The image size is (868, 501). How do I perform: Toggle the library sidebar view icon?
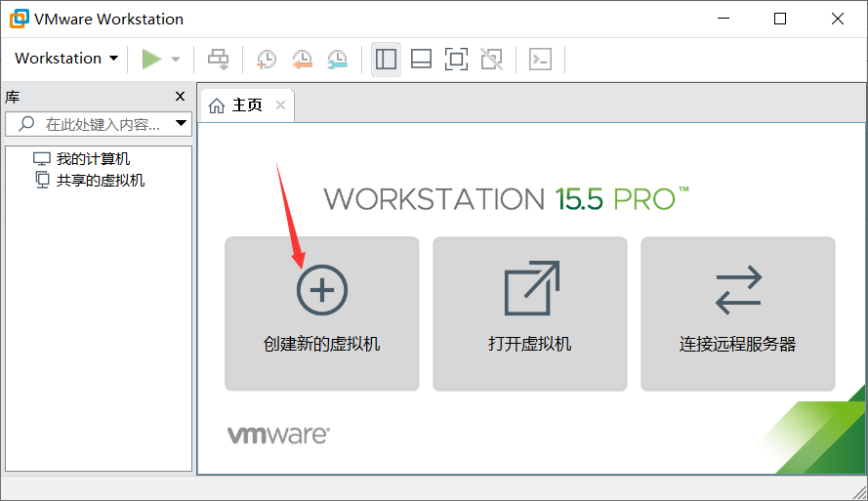(386, 59)
